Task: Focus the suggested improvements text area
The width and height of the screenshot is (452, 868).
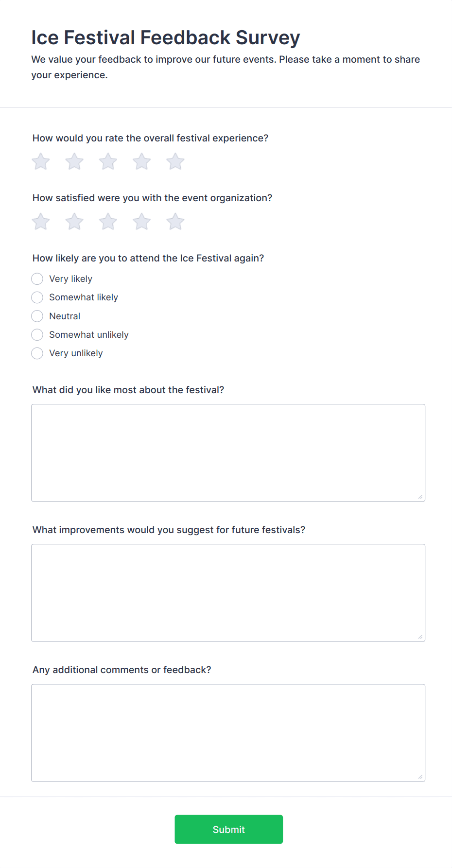Action: pyautogui.click(x=228, y=592)
